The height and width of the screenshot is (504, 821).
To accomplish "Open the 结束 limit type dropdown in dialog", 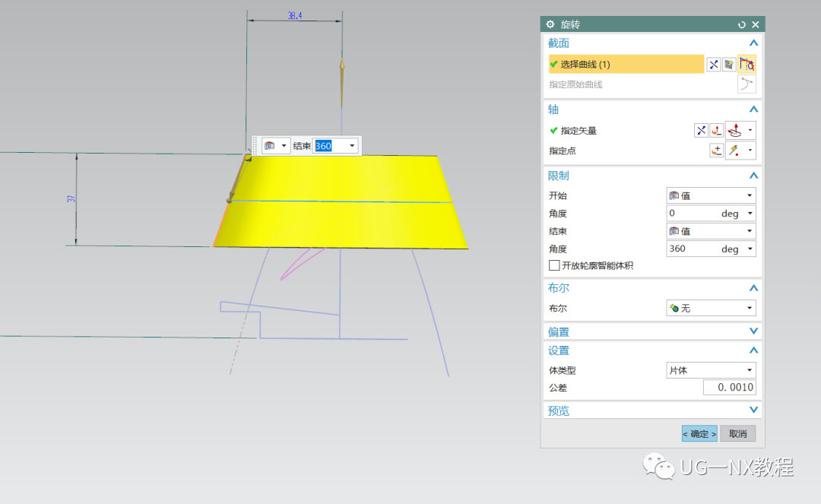I will (x=711, y=231).
